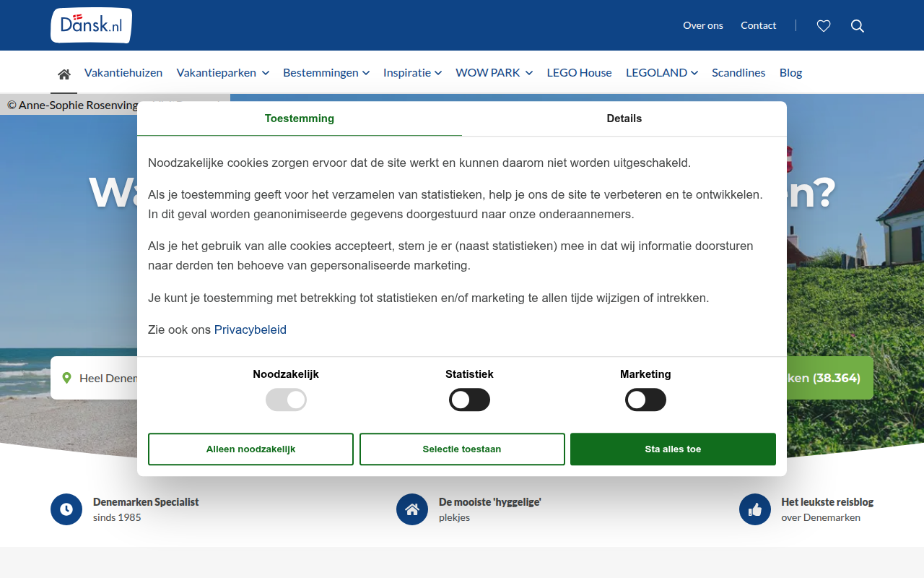Click the Heel Denemarken destination field
924x578 pixels.
94,378
